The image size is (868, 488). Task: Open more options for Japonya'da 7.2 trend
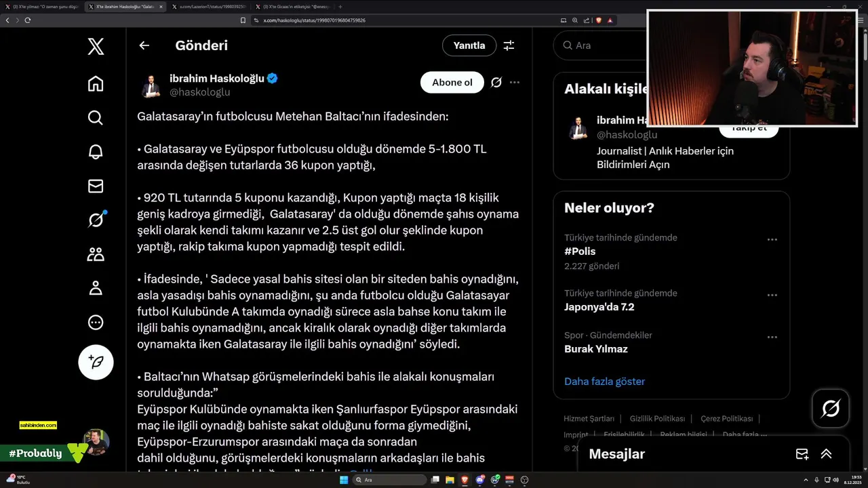[772, 296]
